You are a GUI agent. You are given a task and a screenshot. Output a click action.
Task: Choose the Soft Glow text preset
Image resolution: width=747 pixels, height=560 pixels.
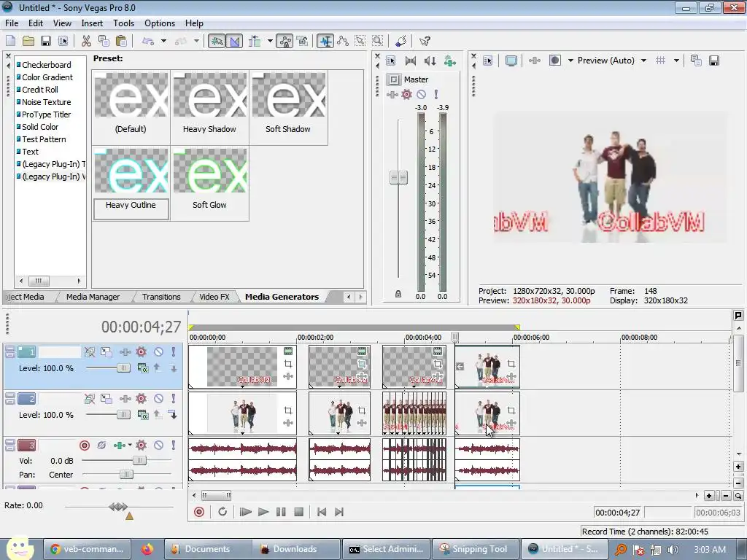[209, 183]
